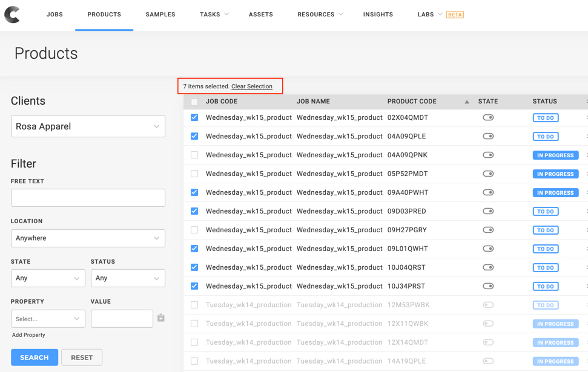Uncheck the row for product 09A40PWHT

click(194, 193)
